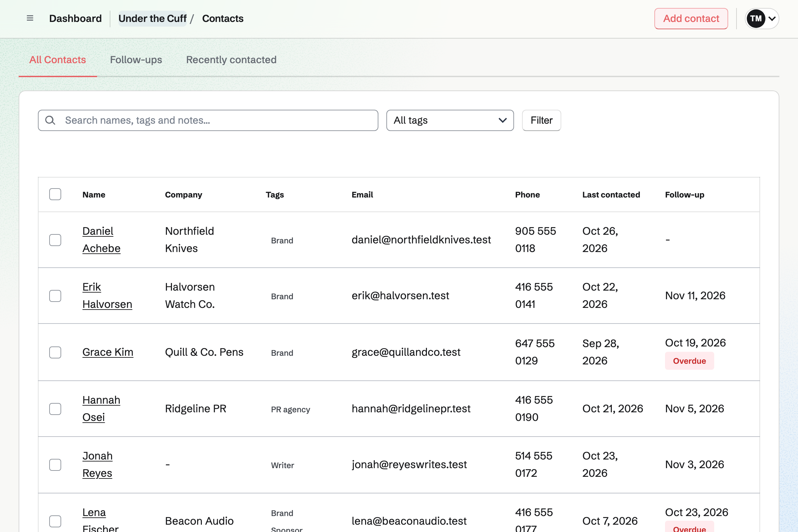
Task: Click the Nov 11, 2026 follow-up date
Action: click(695, 296)
